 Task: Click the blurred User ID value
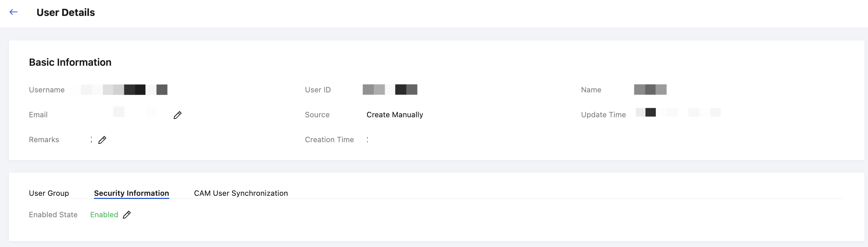click(x=390, y=90)
